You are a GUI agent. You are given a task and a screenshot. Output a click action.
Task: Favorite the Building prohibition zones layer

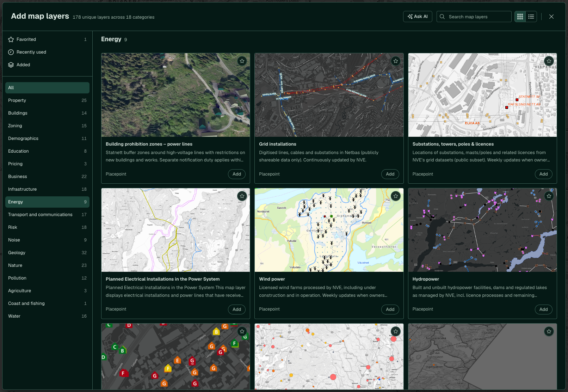tap(242, 61)
